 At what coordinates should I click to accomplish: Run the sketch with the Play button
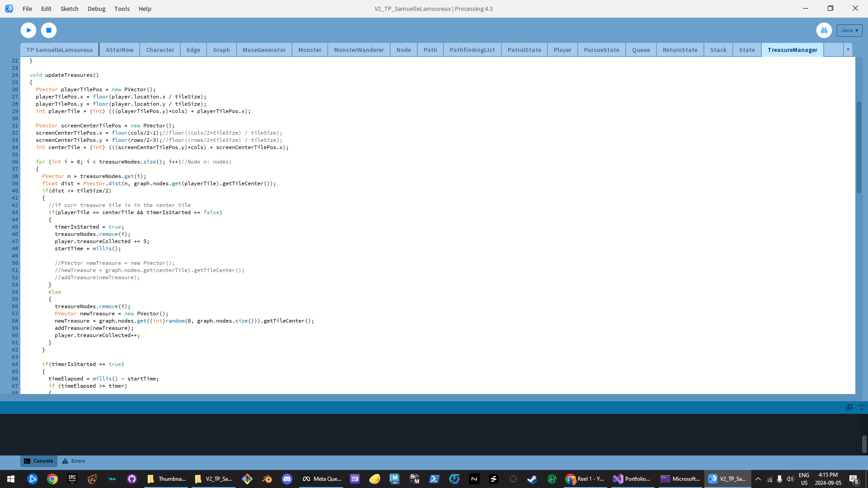coord(28,30)
